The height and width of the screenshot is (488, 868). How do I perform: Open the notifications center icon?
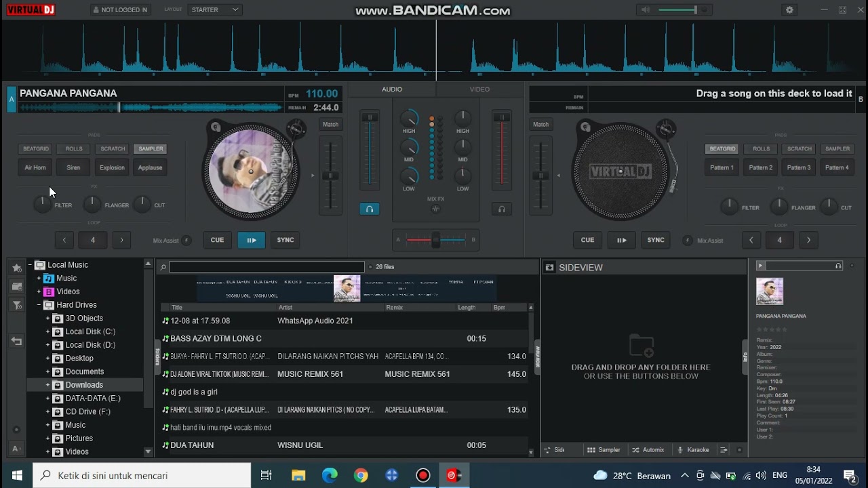[x=849, y=476]
